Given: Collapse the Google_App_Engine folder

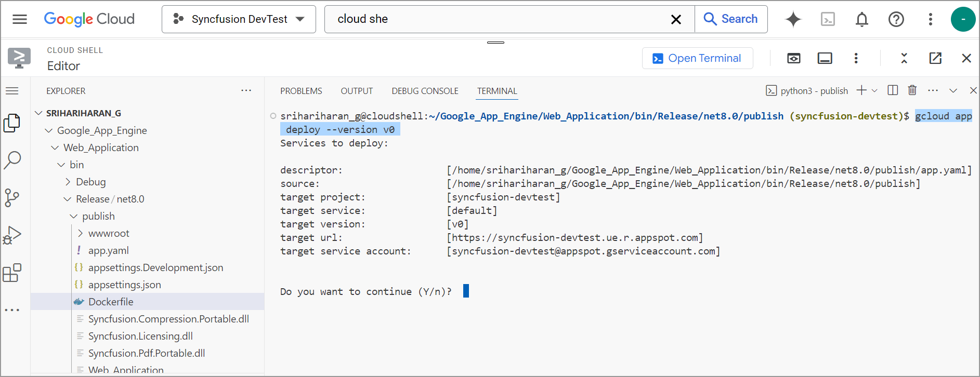Looking at the screenshot, I should click(147, 130).
